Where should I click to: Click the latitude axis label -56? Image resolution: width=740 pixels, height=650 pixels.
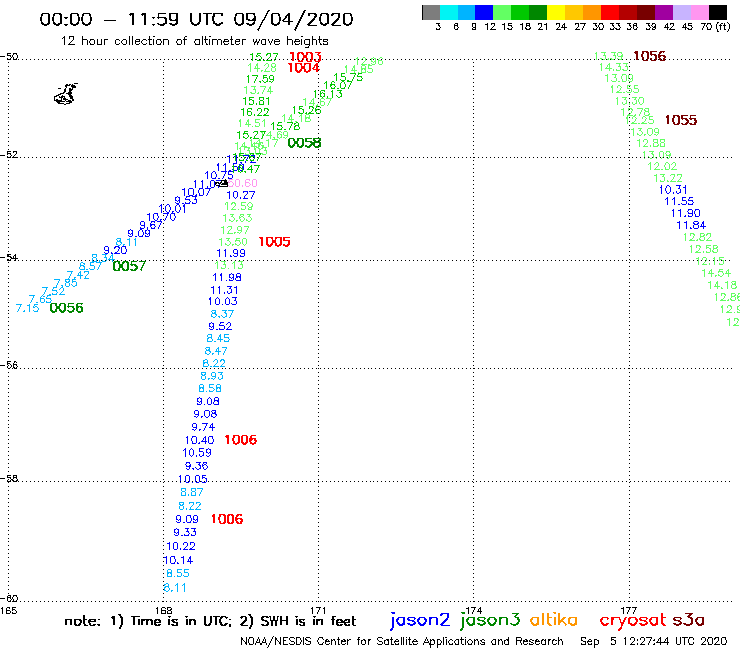click(x=9, y=365)
